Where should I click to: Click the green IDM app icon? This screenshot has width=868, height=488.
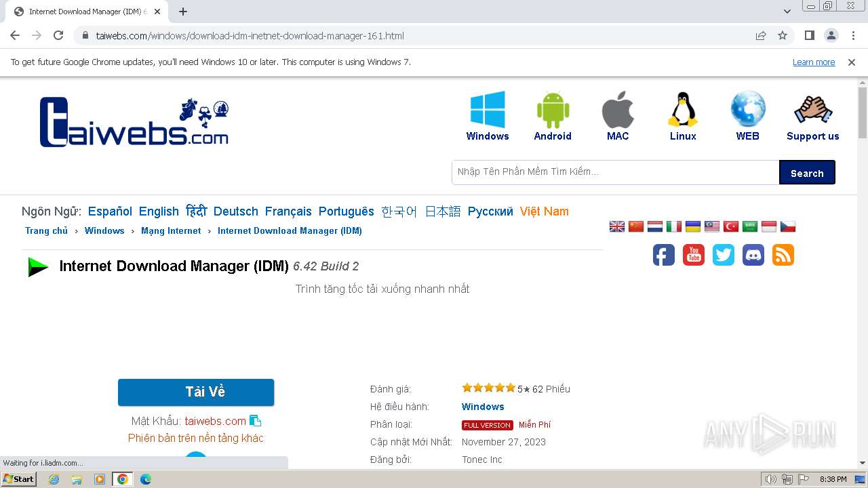pyautogui.click(x=38, y=267)
